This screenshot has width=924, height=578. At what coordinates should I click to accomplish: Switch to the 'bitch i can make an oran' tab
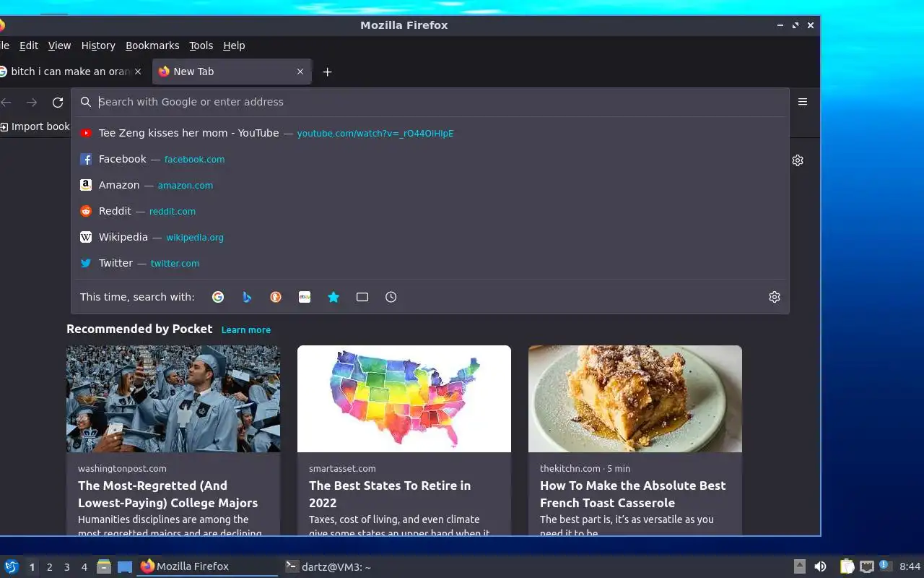click(x=69, y=72)
